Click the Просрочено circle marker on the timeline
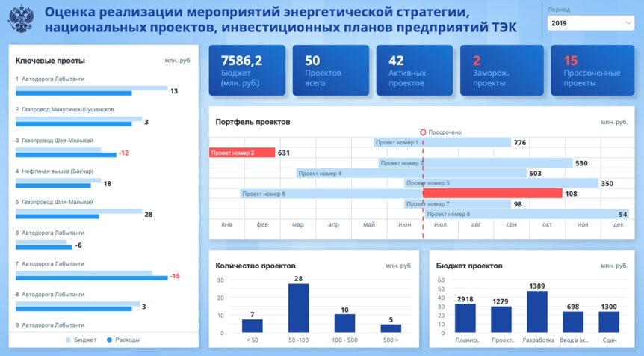Screen dimensions: 644x356 [423, 132]
